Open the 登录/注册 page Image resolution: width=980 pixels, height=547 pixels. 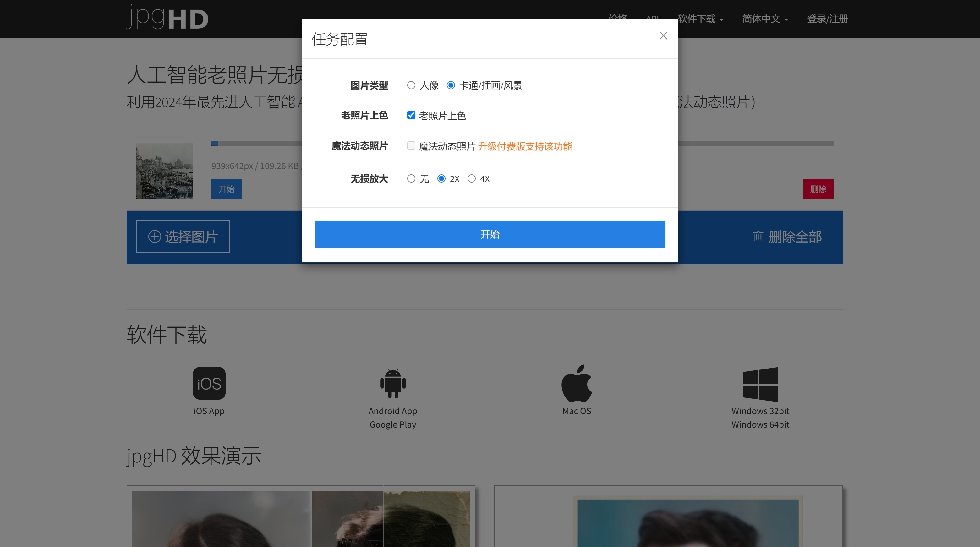(827, 19)
